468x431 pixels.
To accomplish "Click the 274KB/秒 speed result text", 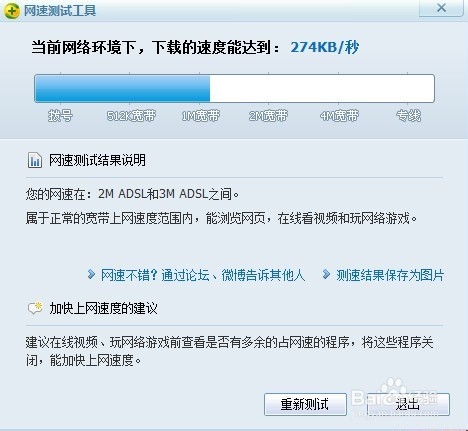I will point(325,47).
